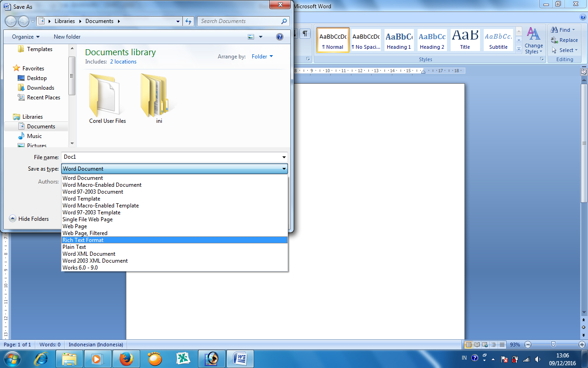Click the refresh button beside address bar
Viewport: 588px width, 368px height.
click(188, 21)
